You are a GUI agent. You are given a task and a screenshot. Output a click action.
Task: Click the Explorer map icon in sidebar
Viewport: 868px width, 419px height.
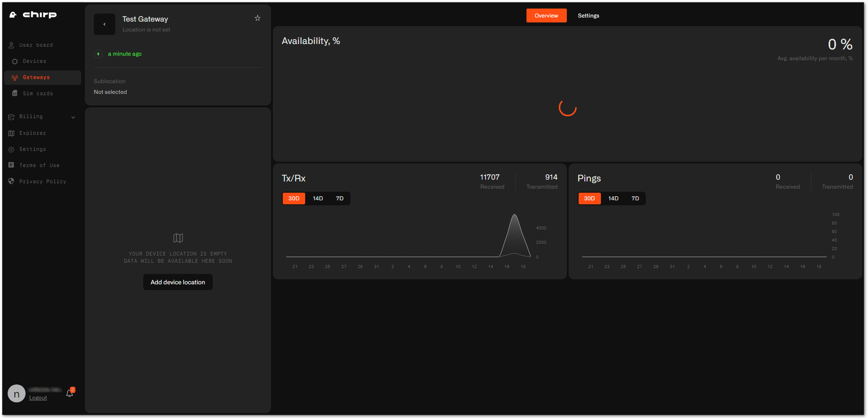[x=11, y=133]
